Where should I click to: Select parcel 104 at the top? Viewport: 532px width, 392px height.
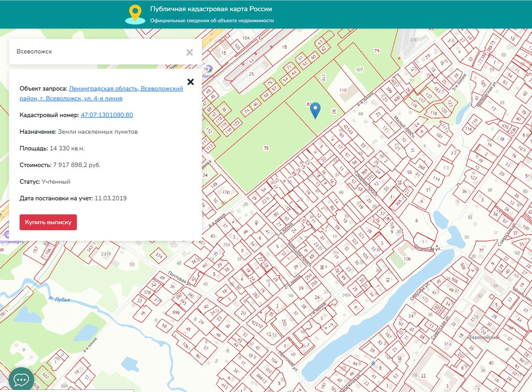pyautogui.click(x=246, y=38)
